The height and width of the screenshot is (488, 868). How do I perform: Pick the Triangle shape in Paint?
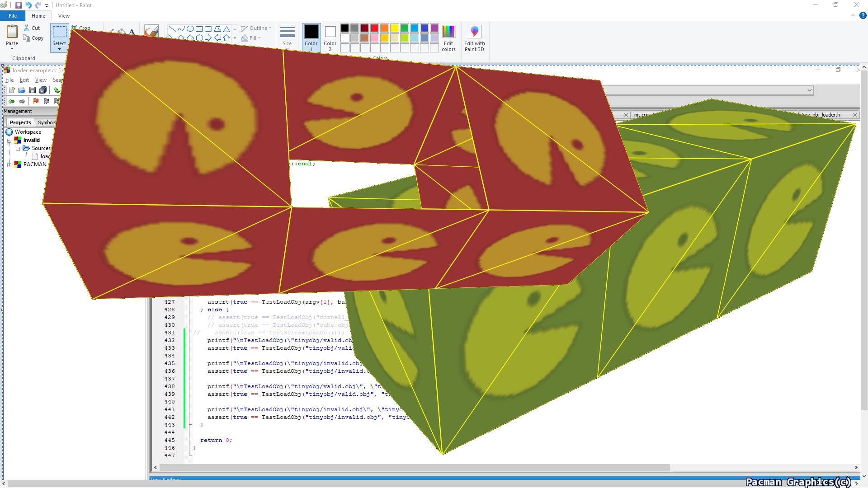[226, 29]
